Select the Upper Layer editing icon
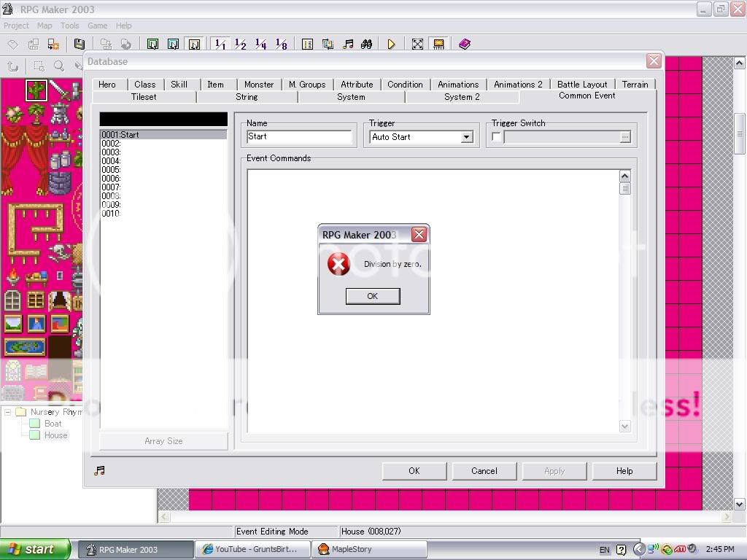This screenshot has width=747, height=560. (x=173, y=44)
